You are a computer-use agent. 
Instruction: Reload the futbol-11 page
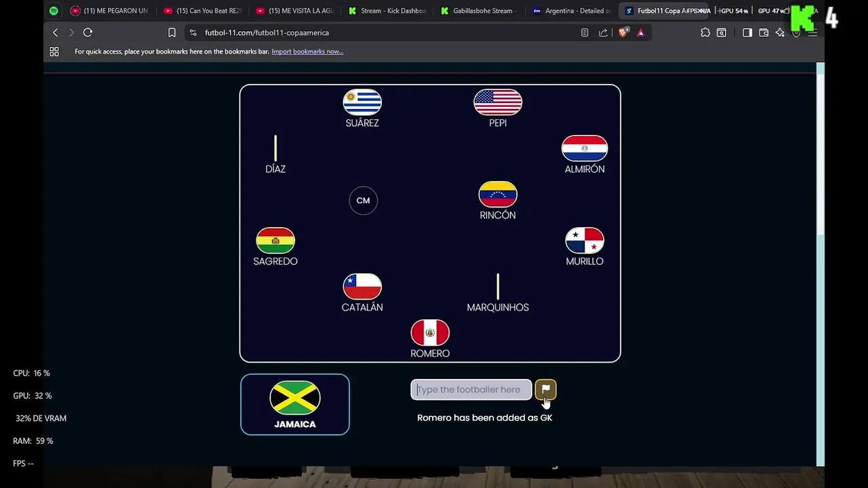[87, 33]
